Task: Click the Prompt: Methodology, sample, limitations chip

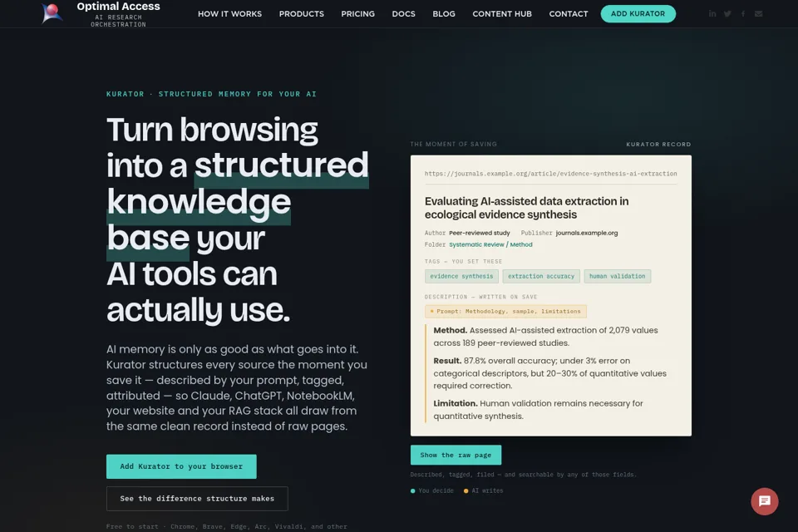Action: tap(505, 311)
